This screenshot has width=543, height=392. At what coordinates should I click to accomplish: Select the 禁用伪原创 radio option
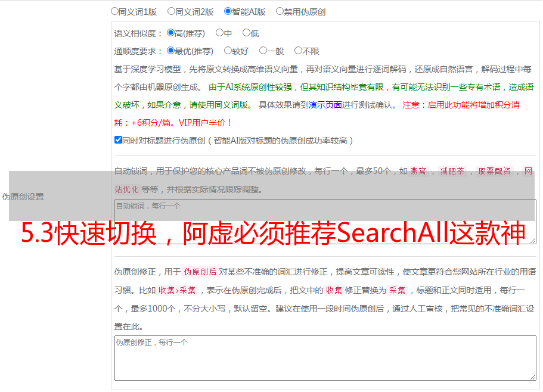[280, 11]
